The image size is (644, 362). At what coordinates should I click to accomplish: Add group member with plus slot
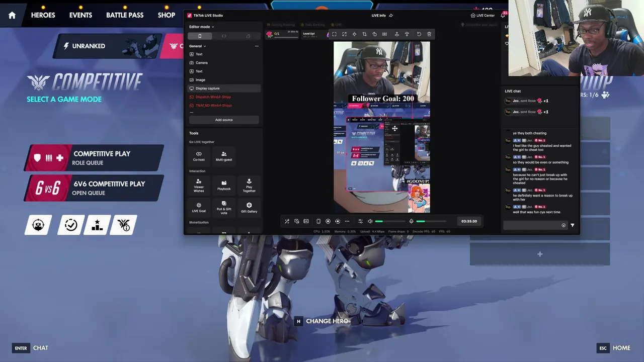coord(540,254)
